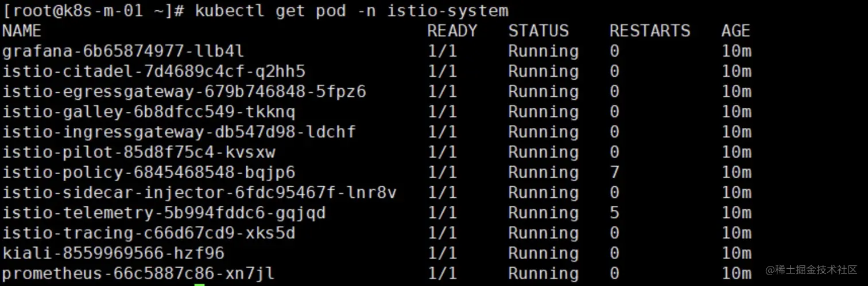Select the istio-tracing pod name

[149, 233]
